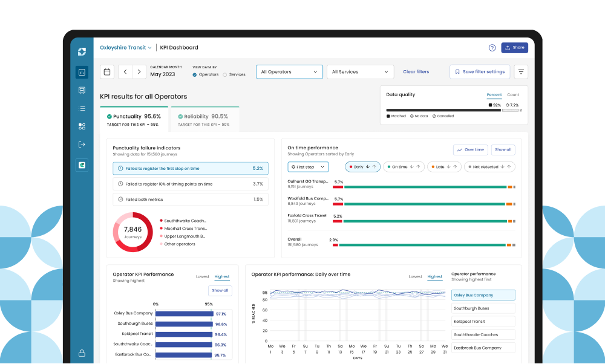Click the lock icon at sidebar bottom
605x364 pixels.
(82, 353)
